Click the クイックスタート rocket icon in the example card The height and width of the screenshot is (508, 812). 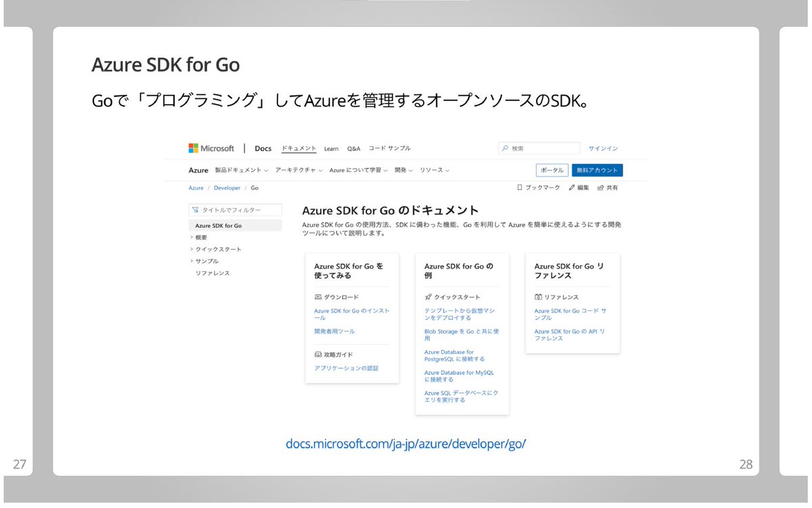point(427,297)
